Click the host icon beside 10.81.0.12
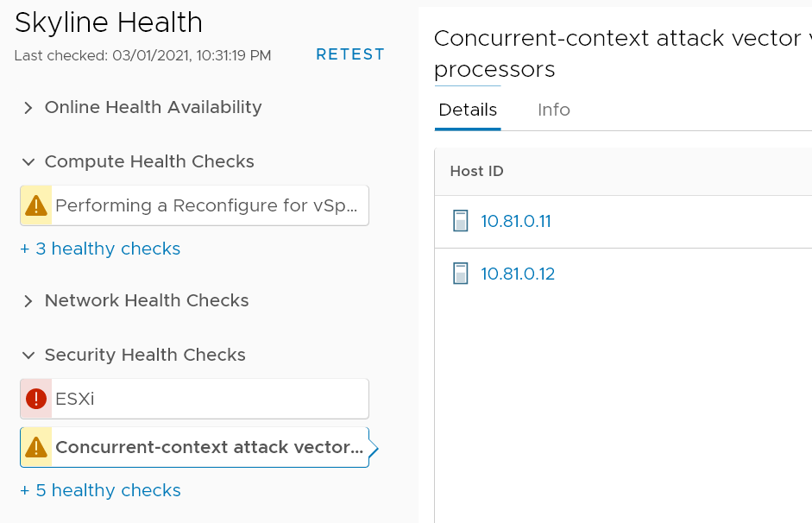Image resolution: width=812 pixels, height=523 pixels. point(461,274)
